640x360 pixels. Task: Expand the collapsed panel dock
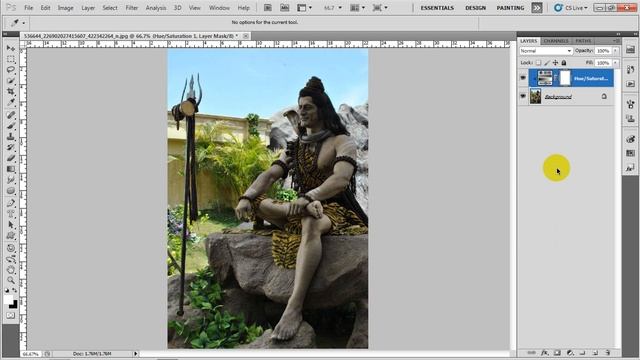click(635, 34)
